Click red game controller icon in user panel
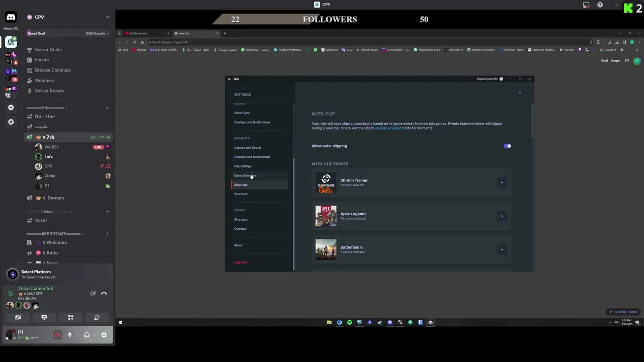This screenshot has width=644, height=362. pyautogui.click(x=57, y=335)
